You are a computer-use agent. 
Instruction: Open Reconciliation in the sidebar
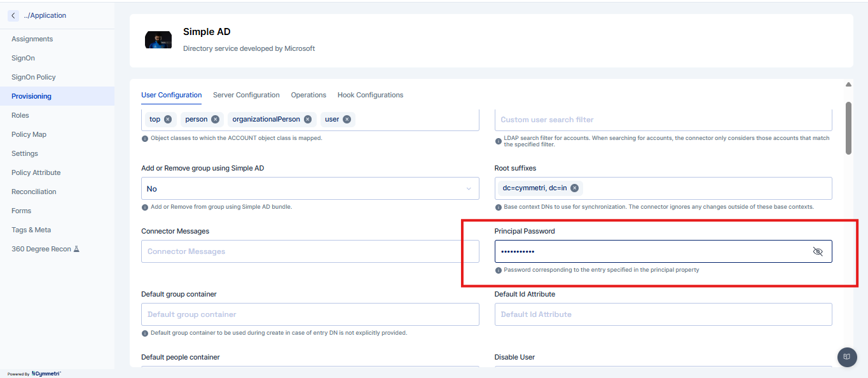point(57,192)
